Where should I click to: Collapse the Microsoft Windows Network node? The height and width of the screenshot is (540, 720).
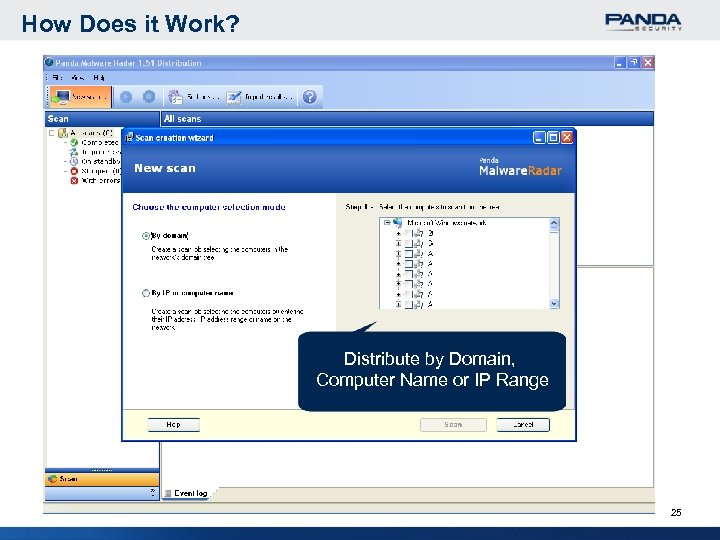pos(387,223)
